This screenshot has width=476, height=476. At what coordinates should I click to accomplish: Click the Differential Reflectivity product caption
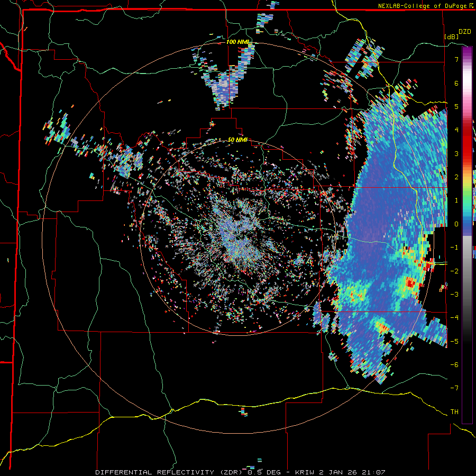241,472
